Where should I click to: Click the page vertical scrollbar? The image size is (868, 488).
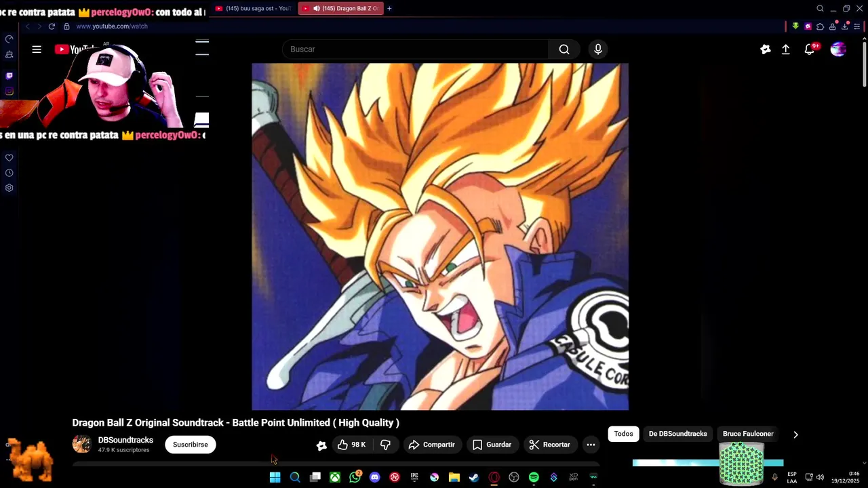865,64
